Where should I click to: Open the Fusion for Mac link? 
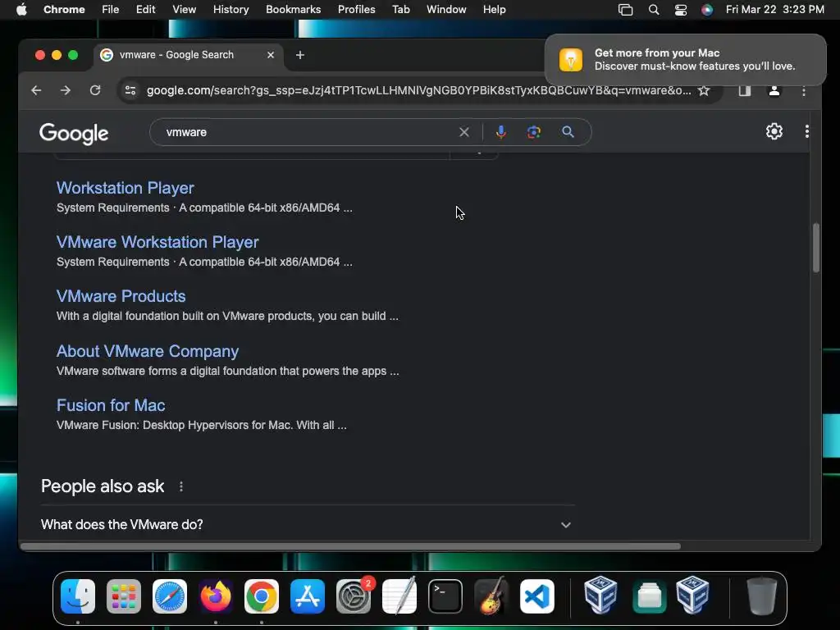[111, 405]
